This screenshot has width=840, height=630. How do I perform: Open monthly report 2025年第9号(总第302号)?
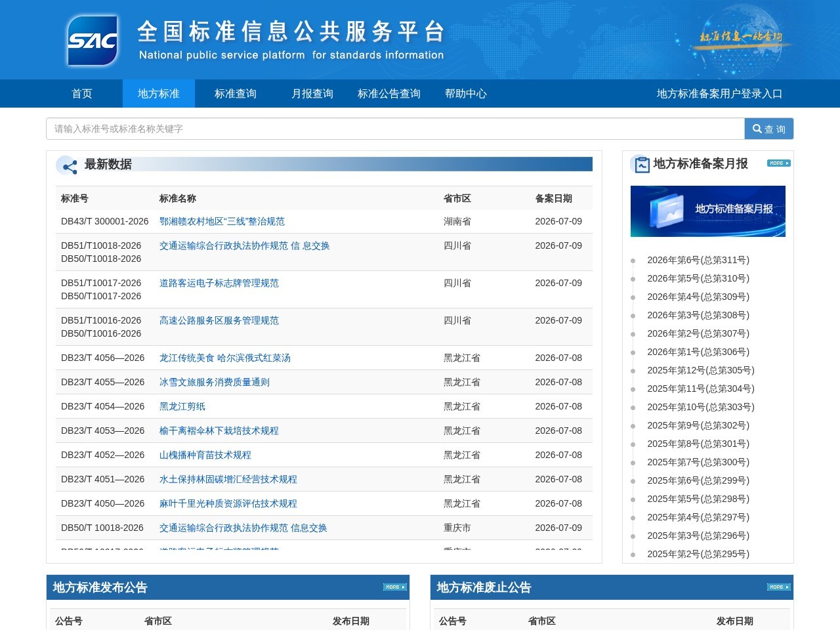click(698, 426)
